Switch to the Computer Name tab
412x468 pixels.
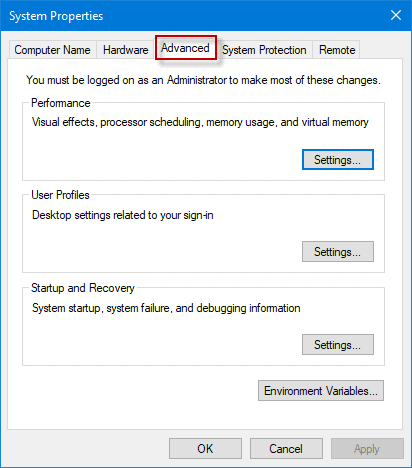[52, 50]
